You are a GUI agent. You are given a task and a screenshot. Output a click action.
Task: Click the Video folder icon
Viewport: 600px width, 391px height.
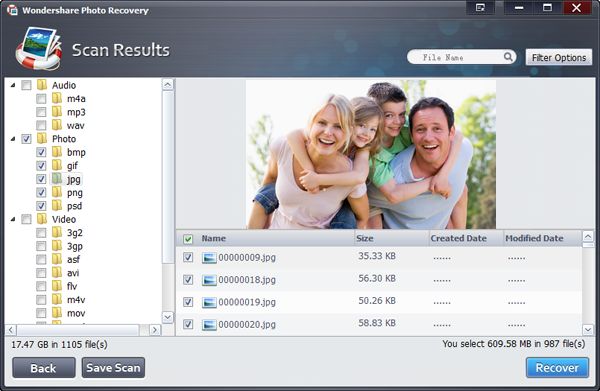(x=42, y=219)
